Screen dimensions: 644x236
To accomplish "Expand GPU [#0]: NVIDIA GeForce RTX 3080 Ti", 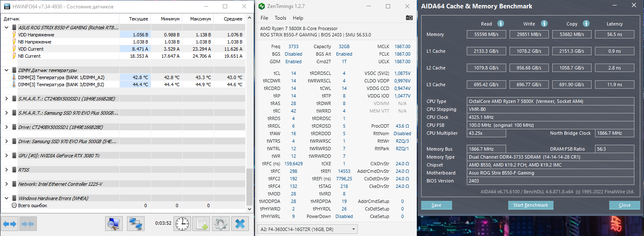I will pyautogui.click(x=6, y=156).
